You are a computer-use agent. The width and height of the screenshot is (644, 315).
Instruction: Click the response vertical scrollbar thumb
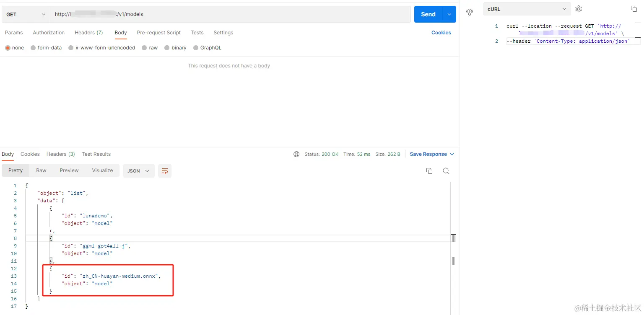click(453, 261)
